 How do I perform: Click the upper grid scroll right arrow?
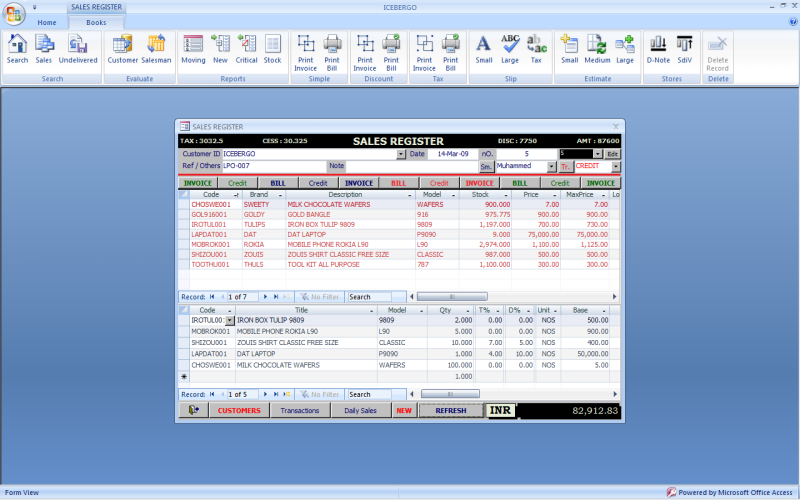[614, 296]
